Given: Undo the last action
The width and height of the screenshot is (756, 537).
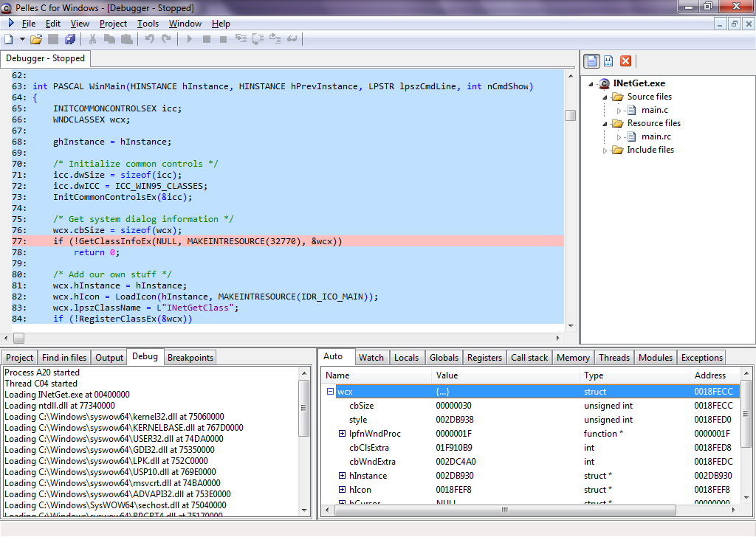Looking at the screenshot, I should (150, 39).
